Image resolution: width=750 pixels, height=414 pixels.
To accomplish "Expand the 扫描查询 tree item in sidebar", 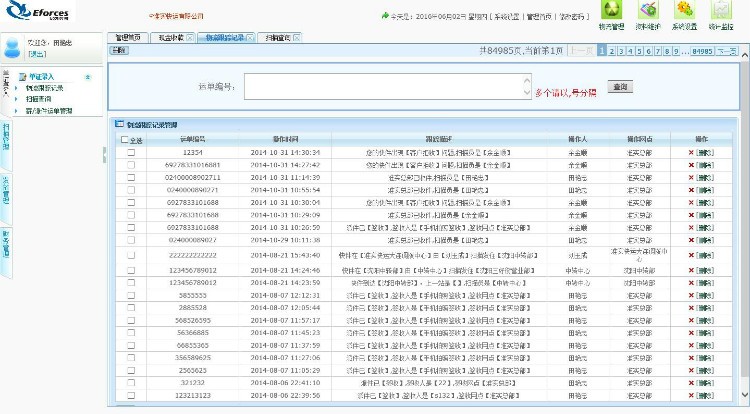I will (x=16, y=100).
